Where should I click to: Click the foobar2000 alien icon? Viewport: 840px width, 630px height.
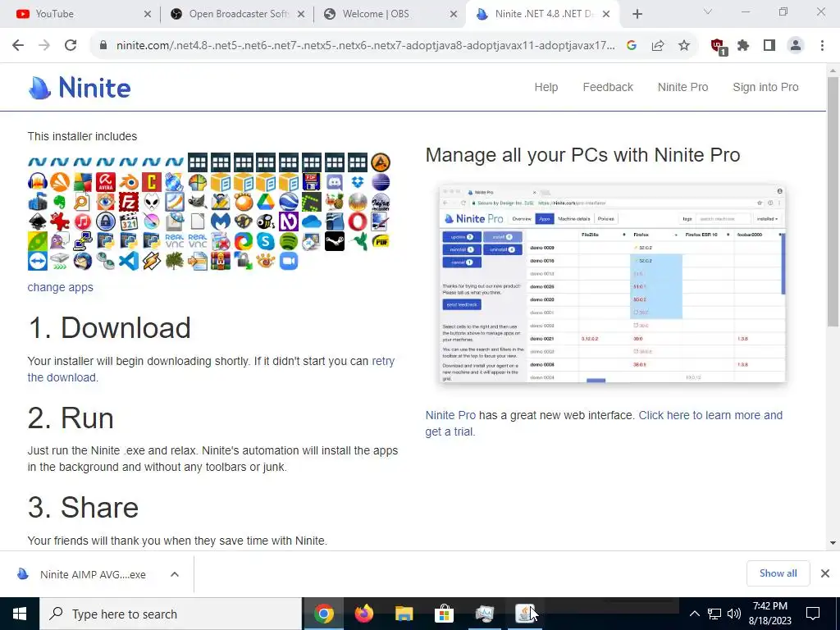pos(152,202)
